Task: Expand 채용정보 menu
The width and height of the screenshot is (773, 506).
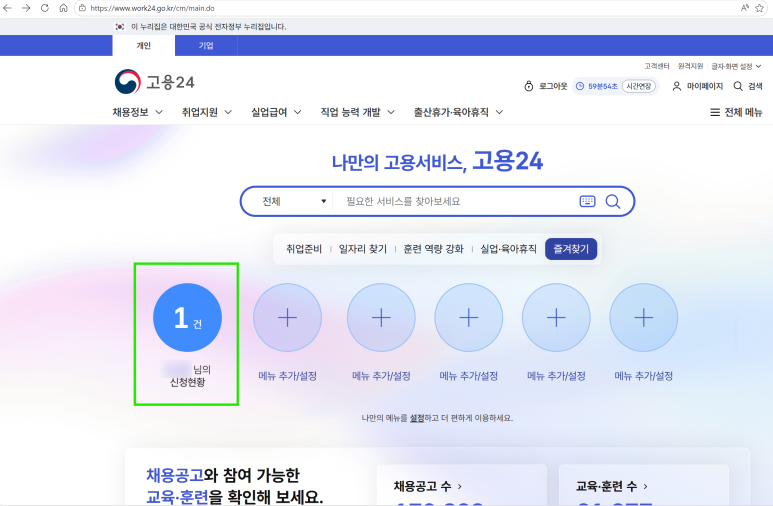Action: [138, 112]
